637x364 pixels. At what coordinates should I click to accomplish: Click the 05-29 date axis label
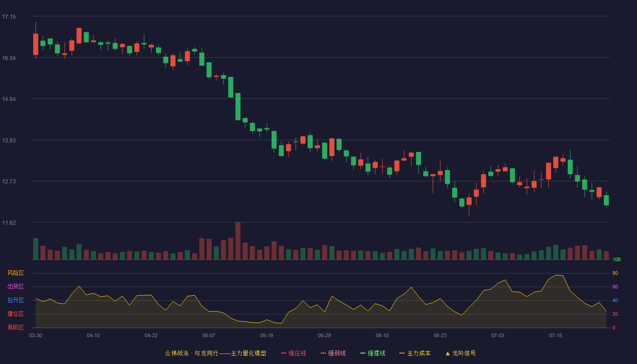coord(324,335)
